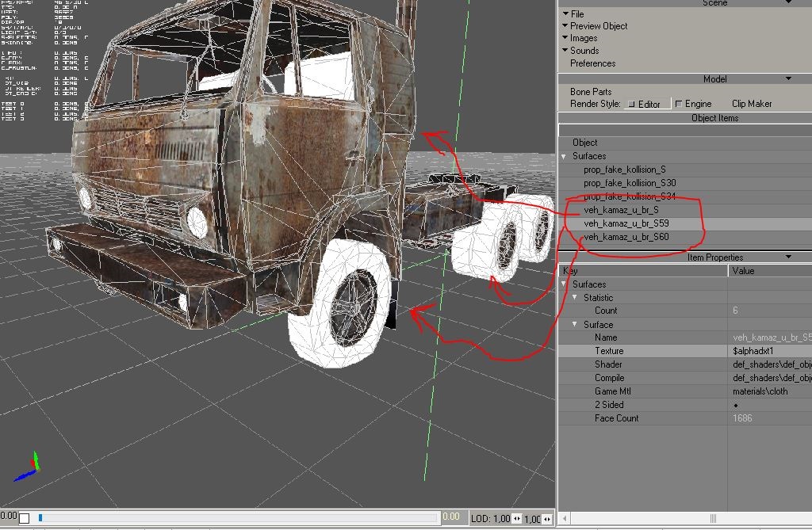Collapse the Item Properties panel arrow
812x530 pixels.
788,257
